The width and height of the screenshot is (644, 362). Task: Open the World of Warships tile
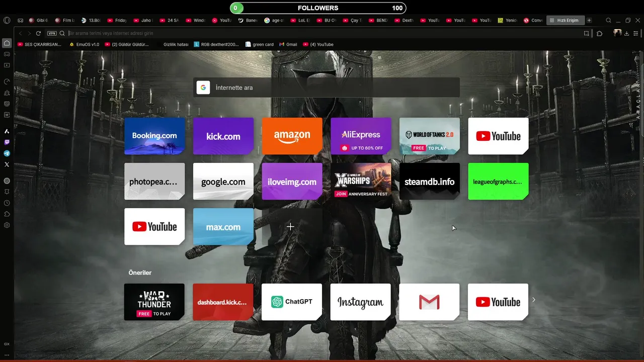361,181
